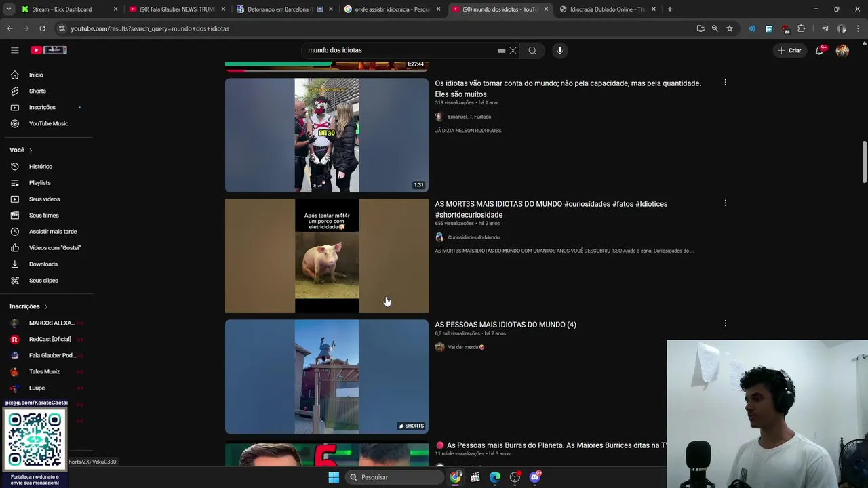Image resolution: width=868 pixels, height=488 pixels.
Task: Start voice search with the microphone
Action: click(x=559, y=50)
